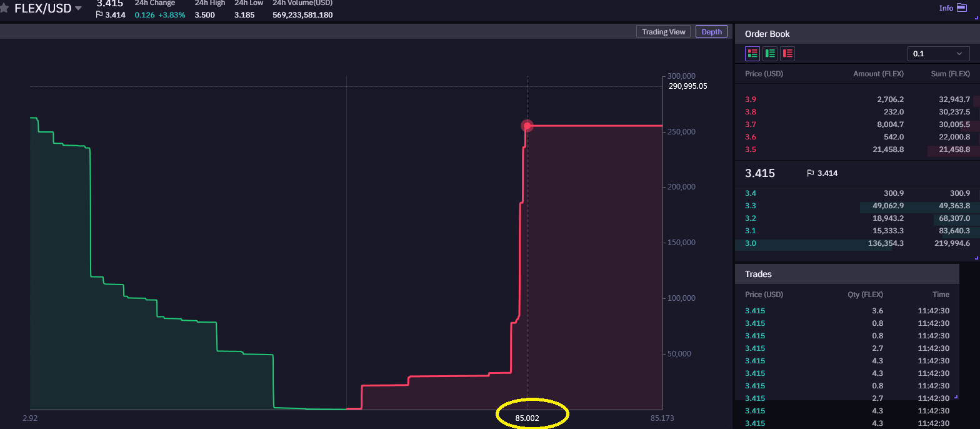
Task: Click the 542.0 ask amount
Action: 894,137
